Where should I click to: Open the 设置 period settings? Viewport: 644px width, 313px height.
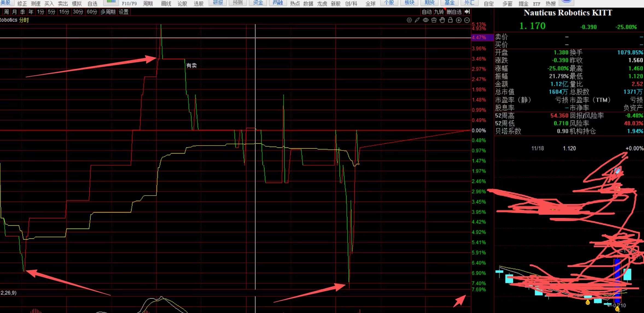[x=124, y=12]
